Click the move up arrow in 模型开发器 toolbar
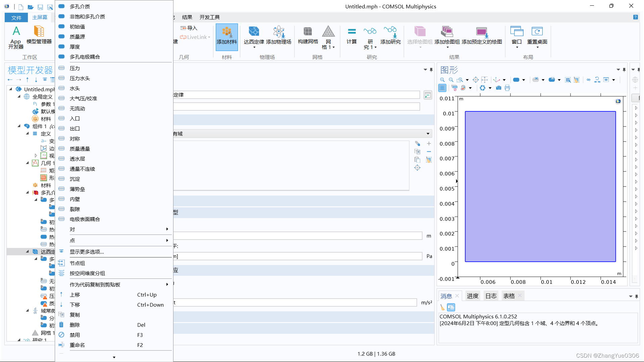This screenshot has height=362, width=644. point(27,80)
